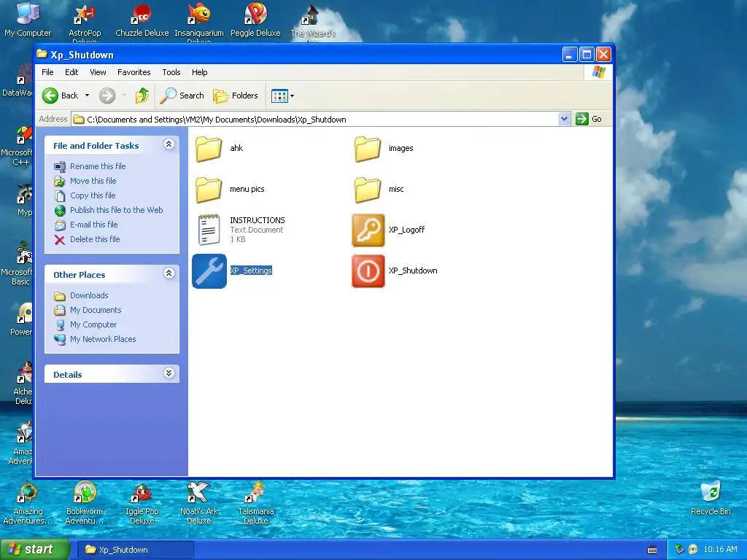Maximize the Xp_Shutdown Explorer window

click(587, 55)
